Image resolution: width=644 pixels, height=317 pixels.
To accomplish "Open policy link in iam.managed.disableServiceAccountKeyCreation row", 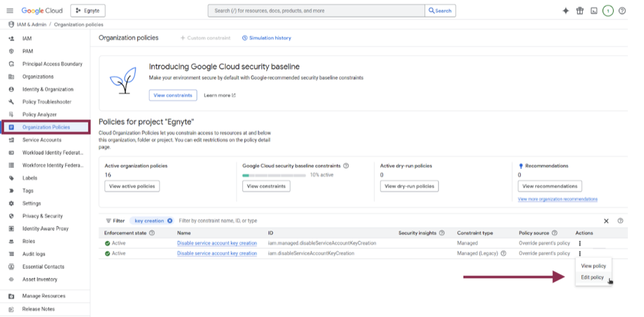I will (x=217, y=243).
